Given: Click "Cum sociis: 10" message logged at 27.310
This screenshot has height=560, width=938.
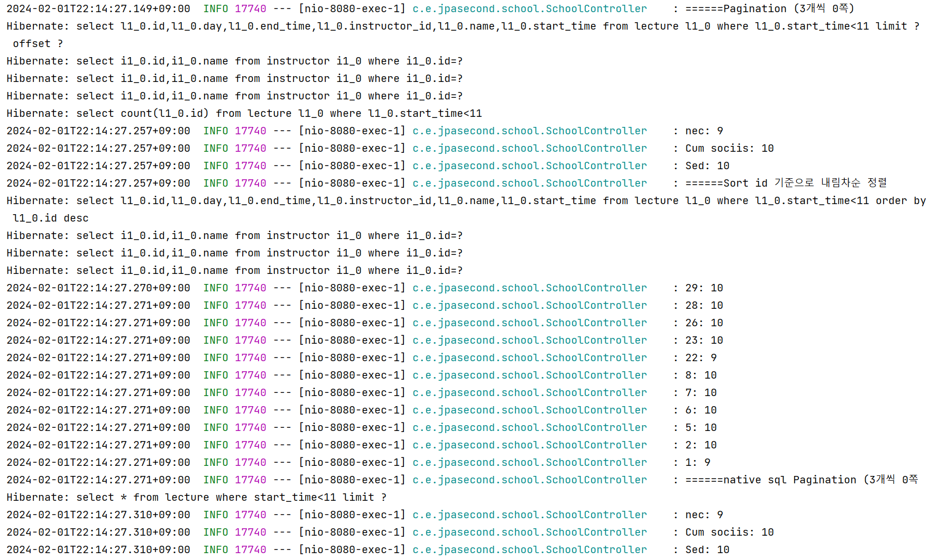Looking at the screenshot, I should (730, 532).
